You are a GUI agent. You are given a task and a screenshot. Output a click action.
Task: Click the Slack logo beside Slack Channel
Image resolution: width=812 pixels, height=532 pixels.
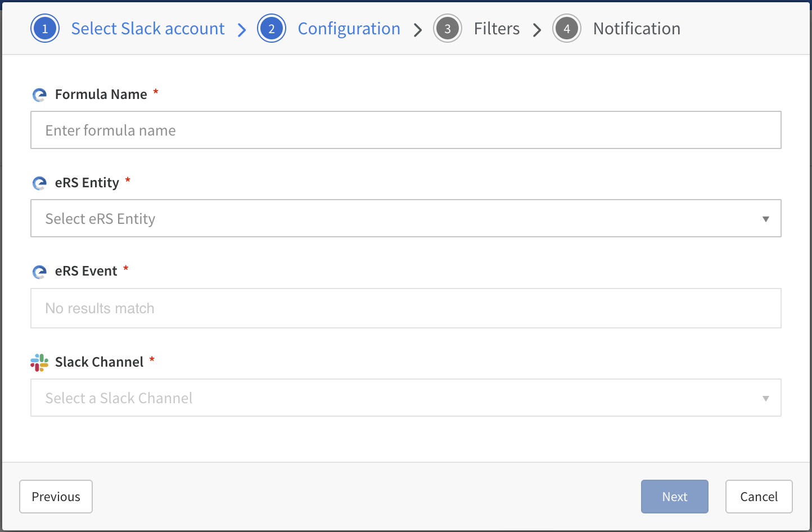point(39,363)
